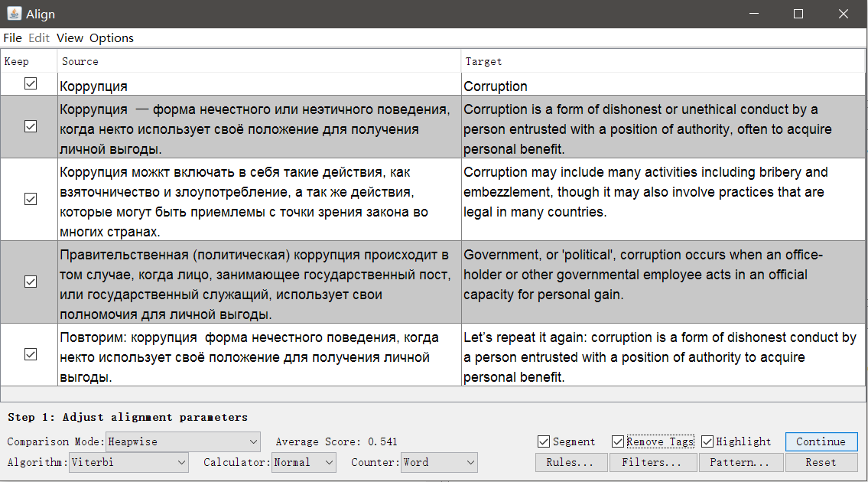Click the Keep column header
This screenshot has width=868, height=482.
click(x=29, y=61)
